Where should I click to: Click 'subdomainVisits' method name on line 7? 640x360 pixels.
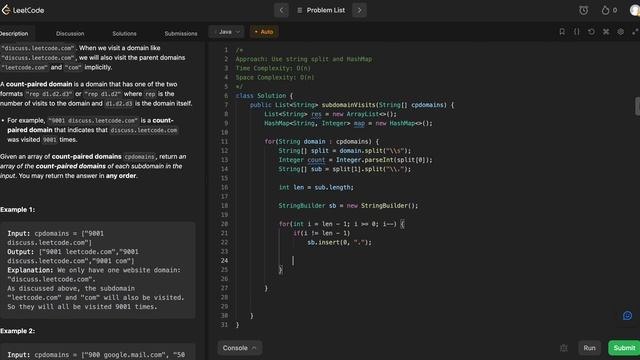(x=349, y=105)
